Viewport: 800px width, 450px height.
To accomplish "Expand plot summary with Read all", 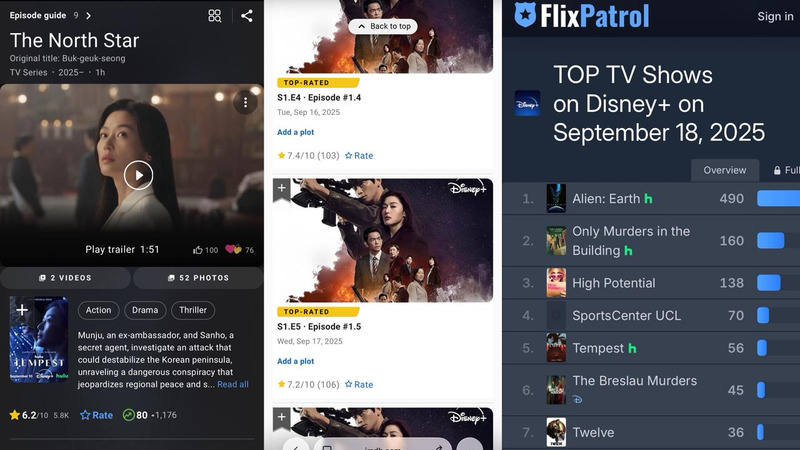I will tap(233, 384).
